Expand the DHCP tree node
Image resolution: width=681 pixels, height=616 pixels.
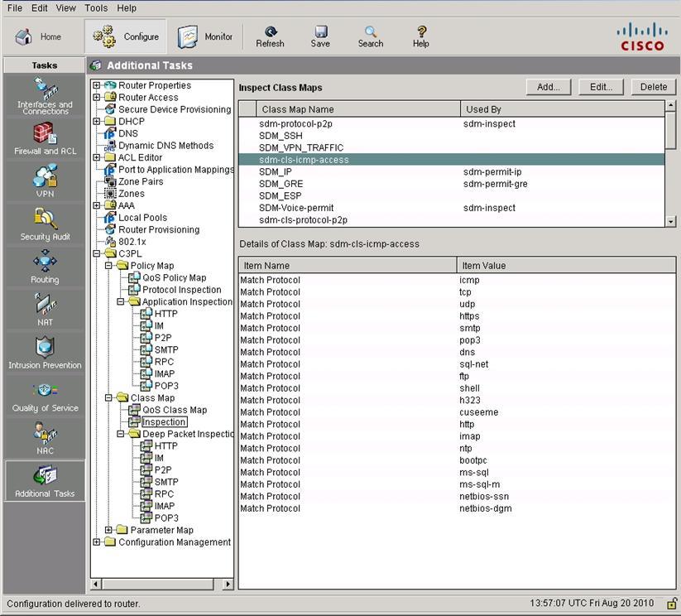[x=97, y=122]
